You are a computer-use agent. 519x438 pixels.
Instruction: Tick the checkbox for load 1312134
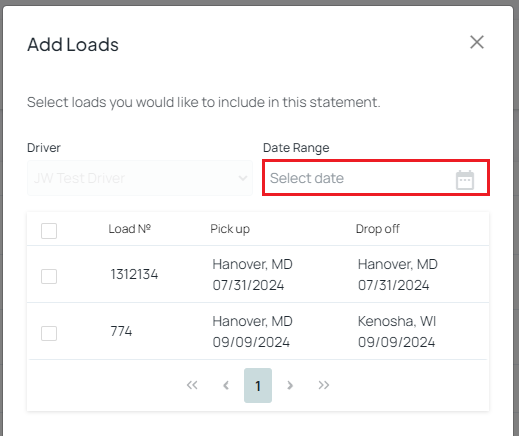coord(49,276)
